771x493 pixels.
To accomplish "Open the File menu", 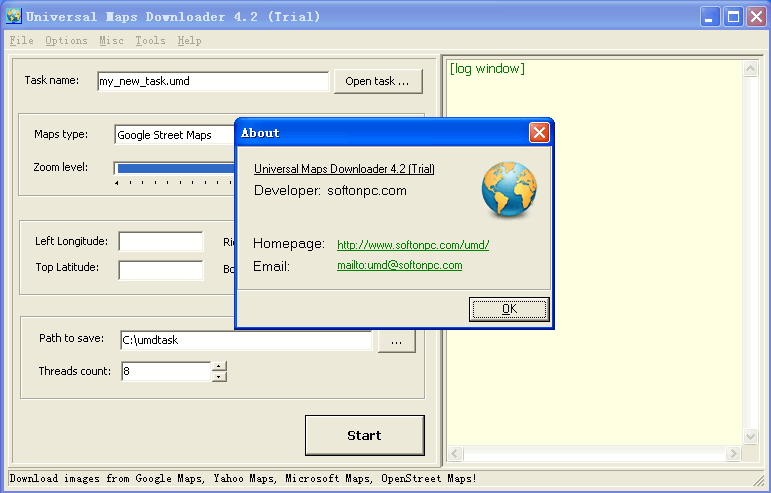I will pos(21,41).
